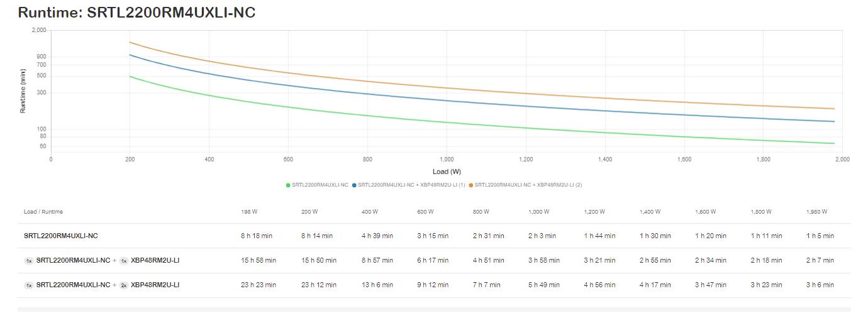Click the '2 h 18 min' cell
Image resolution: width=868 pixels, height=318 pixels.
point(766,260)
